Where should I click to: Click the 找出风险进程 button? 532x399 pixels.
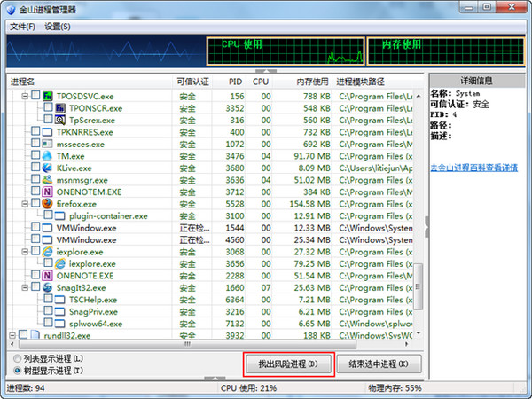click(288, 364)
